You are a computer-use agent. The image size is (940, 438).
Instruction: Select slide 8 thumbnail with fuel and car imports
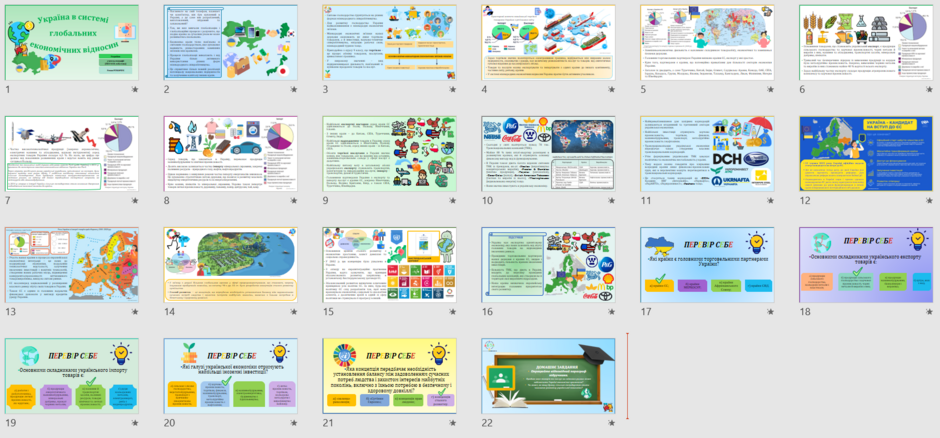point(231,154)
